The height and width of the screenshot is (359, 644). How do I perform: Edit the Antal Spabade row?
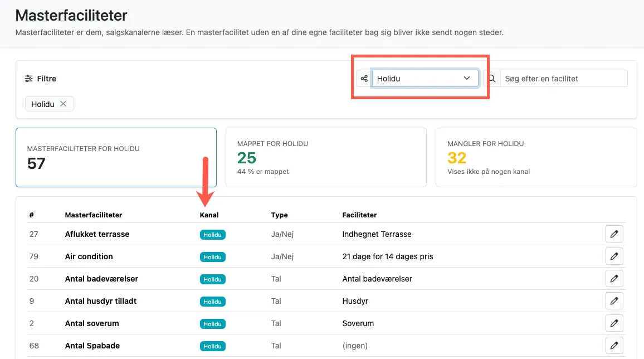click(614, 346)
